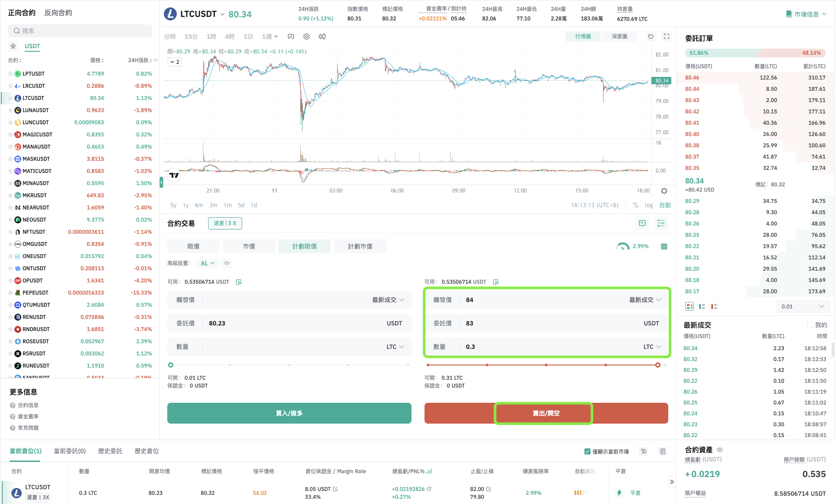Toggle contract assets visibility eye icon
The height and width of the screenshot is (504, 836).
click(x=720, y=450)
